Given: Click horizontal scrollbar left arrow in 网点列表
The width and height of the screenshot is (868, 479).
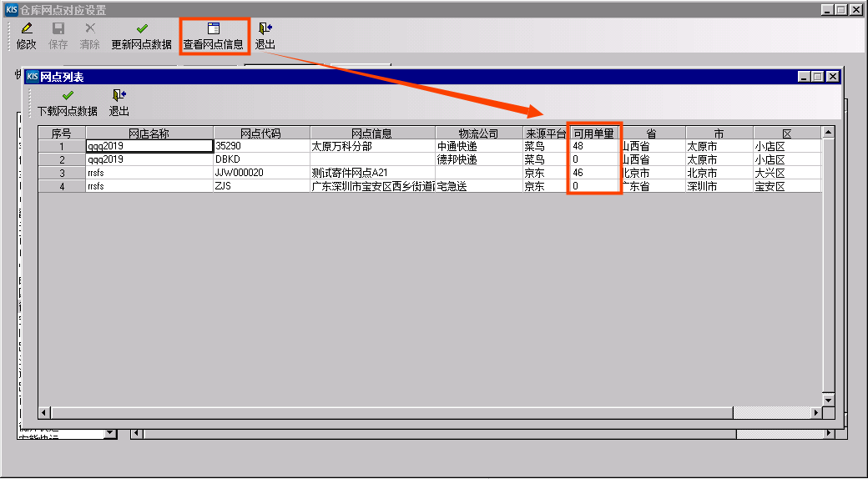Looking at the screenshot, I should point(45,412).
